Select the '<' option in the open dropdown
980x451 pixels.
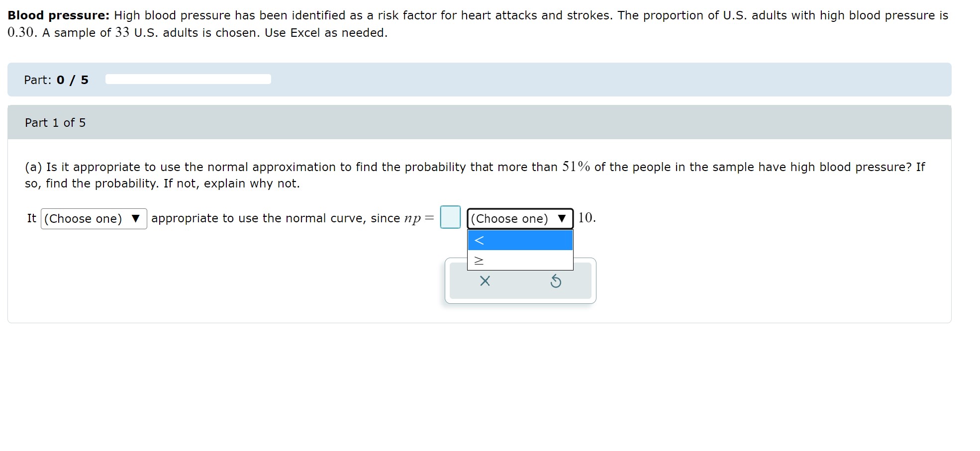tap(519, 240)
